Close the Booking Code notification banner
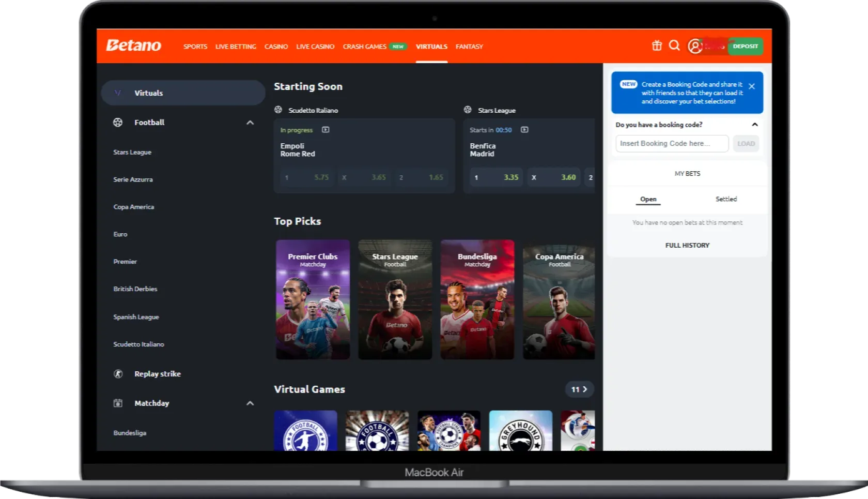 [x=752, y=86]
